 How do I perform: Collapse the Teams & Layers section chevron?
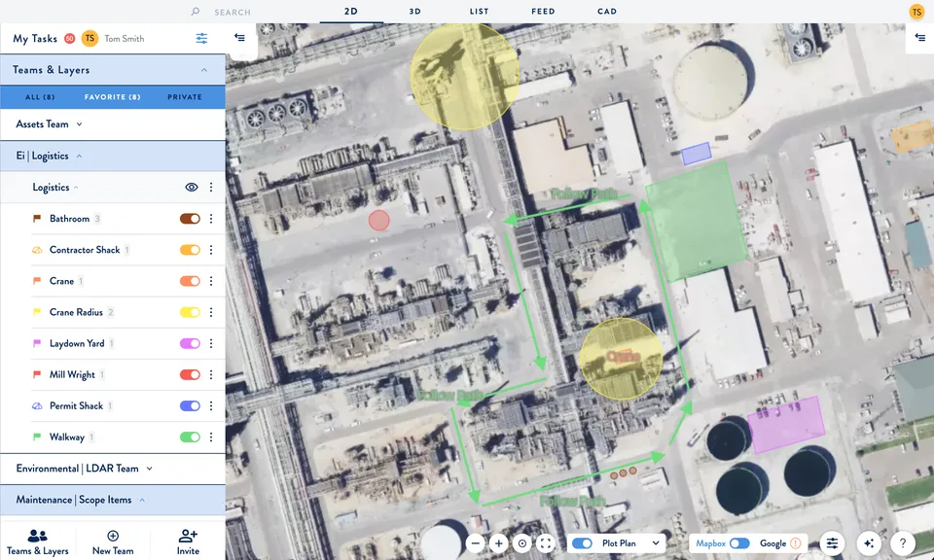pyautogui.click(x=204, y=70)
